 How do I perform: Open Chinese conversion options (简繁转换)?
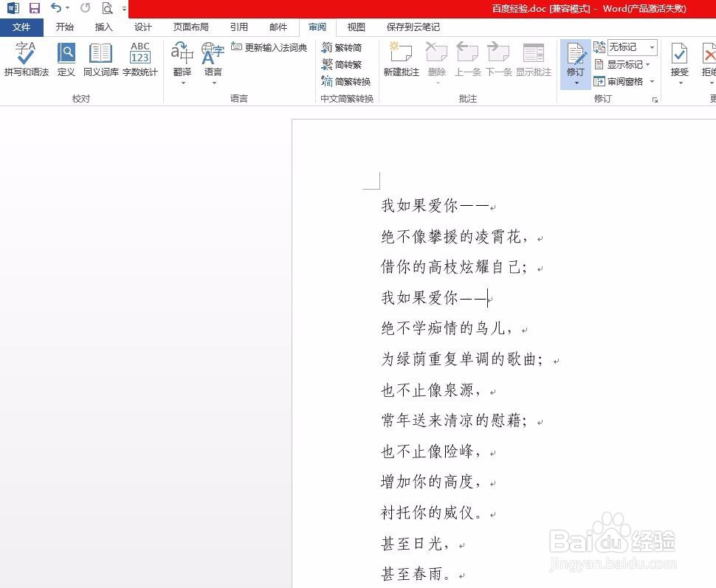(x=345, y=81)
